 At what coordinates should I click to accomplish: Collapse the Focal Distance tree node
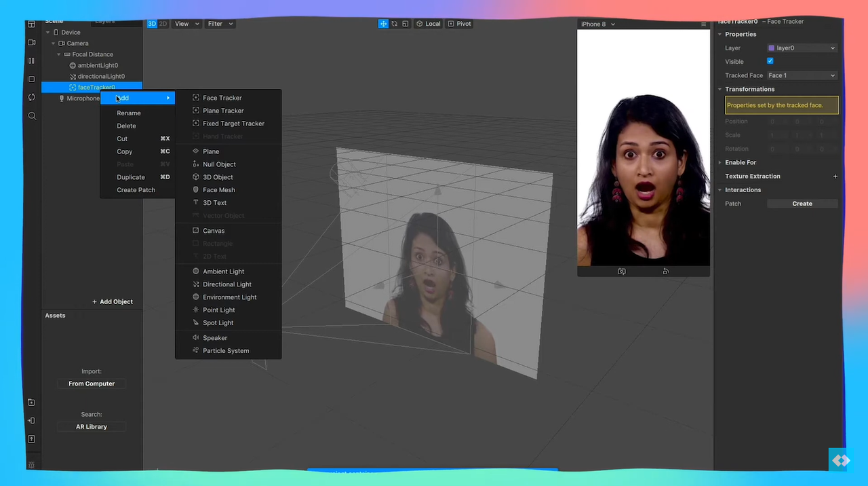60,54
